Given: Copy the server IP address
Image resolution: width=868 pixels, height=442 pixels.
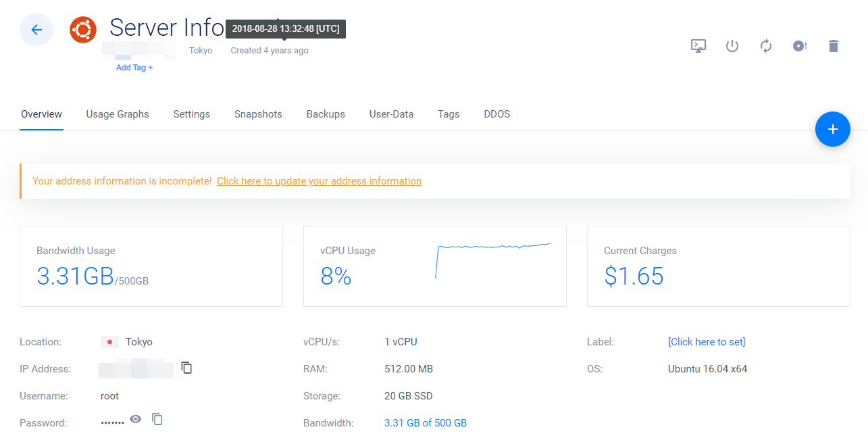Looking at the screenshot, I should [186, 368].
